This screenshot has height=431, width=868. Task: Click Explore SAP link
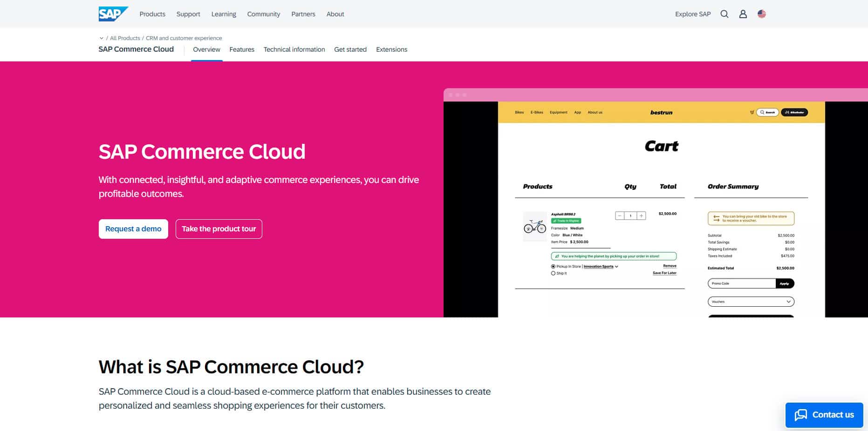pos(693,14)
